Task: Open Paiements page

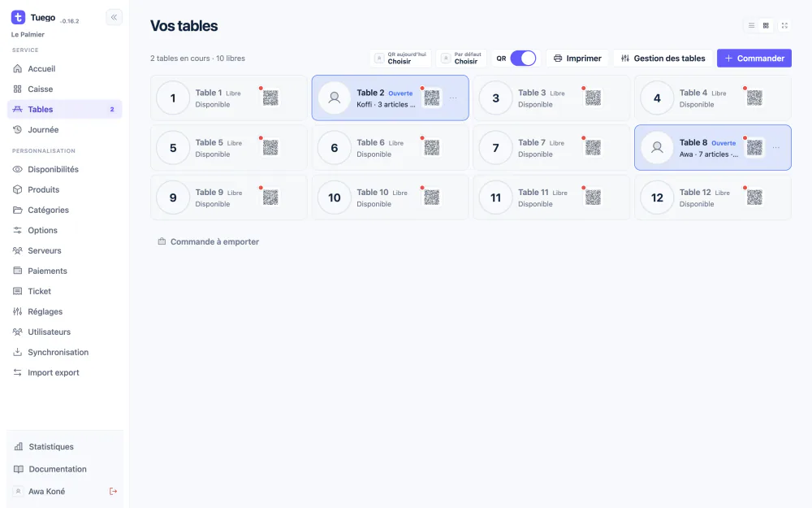Action: (65, 271)
